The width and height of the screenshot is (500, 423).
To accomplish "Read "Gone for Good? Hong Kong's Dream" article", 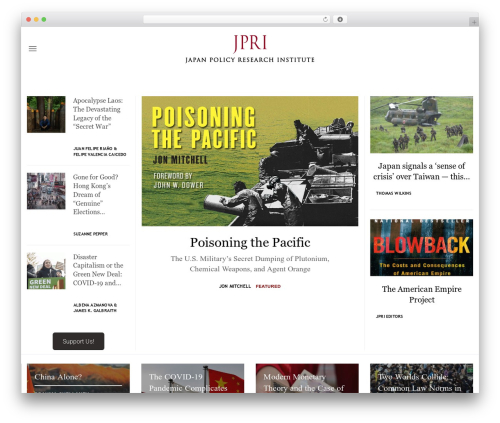I will 96,194.
